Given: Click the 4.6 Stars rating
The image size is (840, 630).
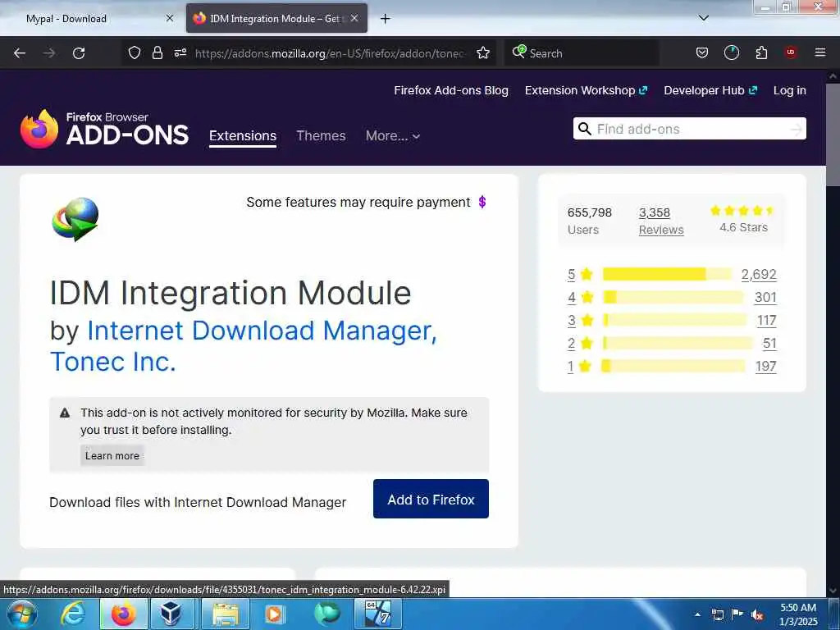Looking at the screenshot, I should [743, 219].
